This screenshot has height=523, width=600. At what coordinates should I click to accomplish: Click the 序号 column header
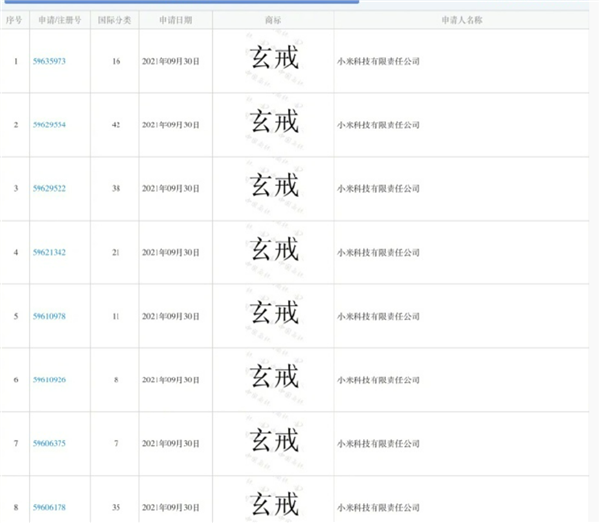pos(14,20)
